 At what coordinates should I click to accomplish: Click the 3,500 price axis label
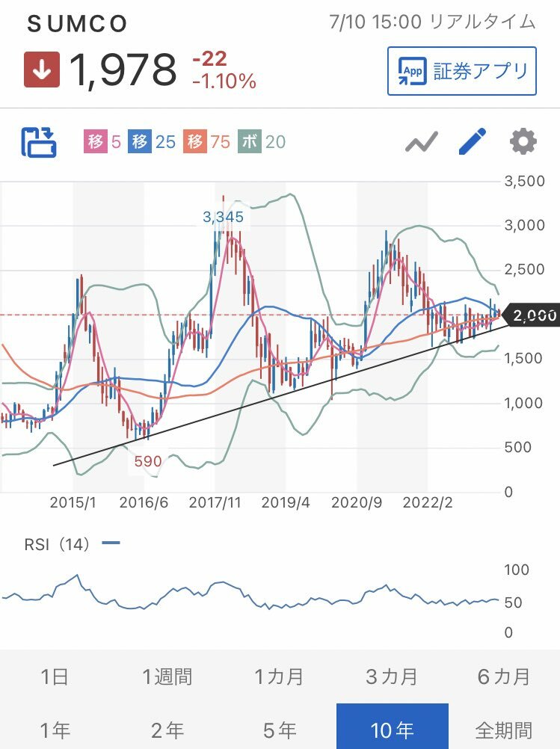[525, 181]
